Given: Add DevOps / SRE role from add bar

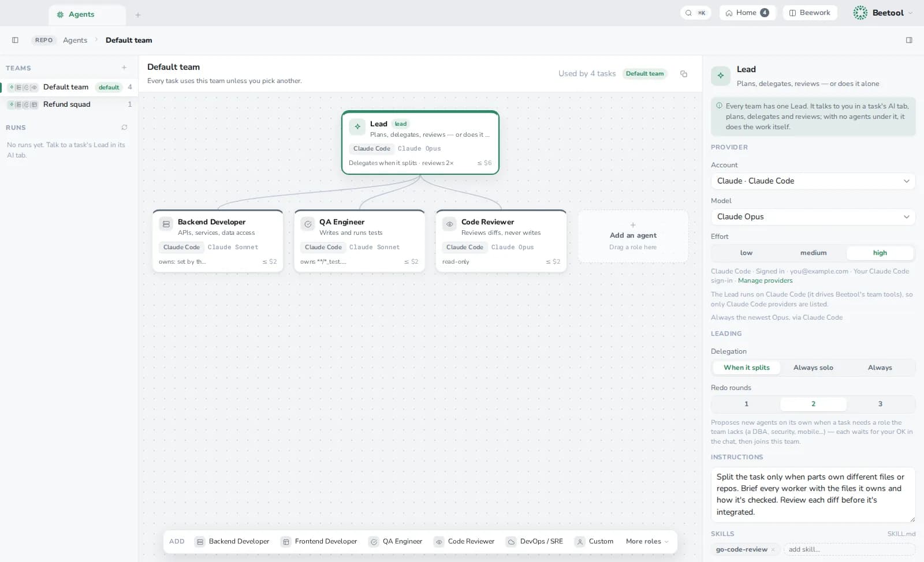Looking at the screenshot, I should (535, 541).
